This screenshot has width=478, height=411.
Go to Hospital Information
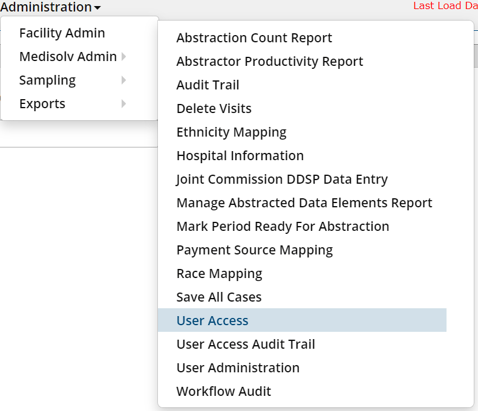[x=240, y=156]
